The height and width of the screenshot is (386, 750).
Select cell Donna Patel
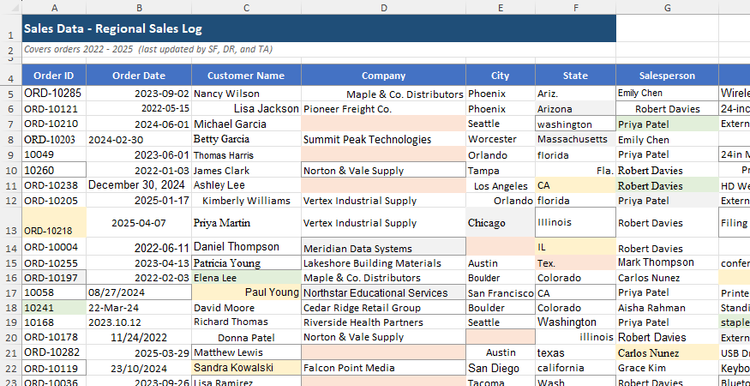click(x=246, y=337)
